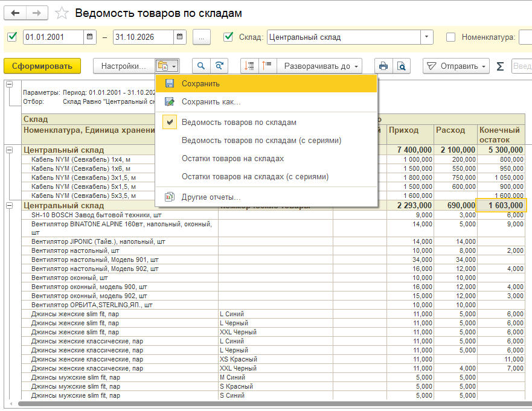Screen dimensions: 532x411
Task: Select the total cell 2 293,000
Action: point(410,205)
